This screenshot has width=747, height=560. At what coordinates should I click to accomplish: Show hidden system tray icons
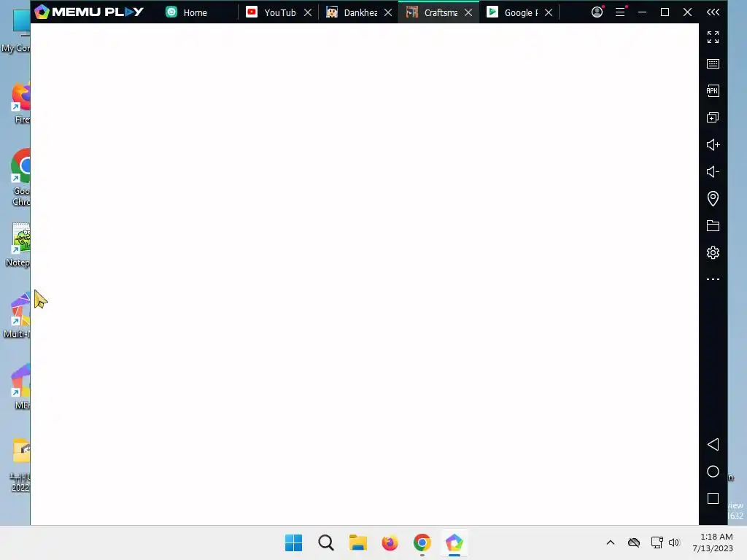point(611,542)
